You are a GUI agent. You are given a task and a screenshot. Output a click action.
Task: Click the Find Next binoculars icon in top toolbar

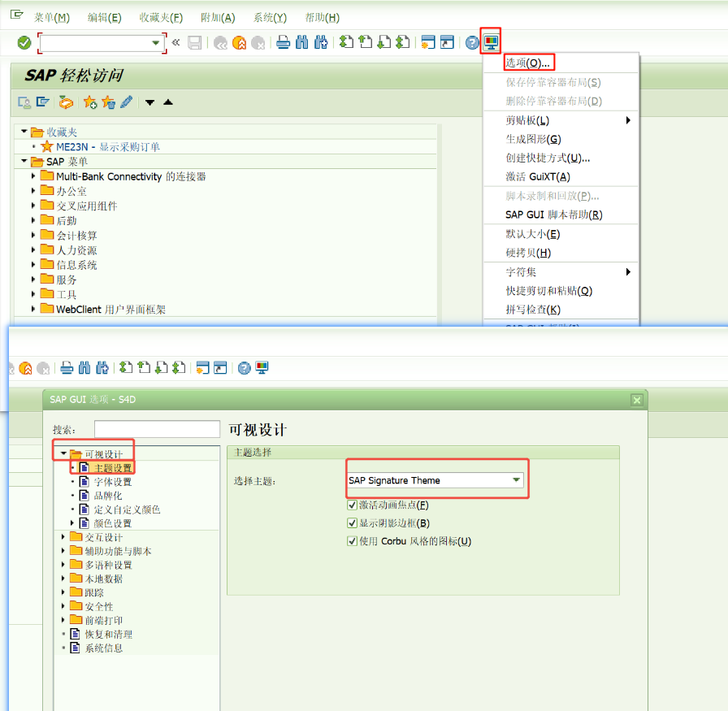click(x=321, y=42)
